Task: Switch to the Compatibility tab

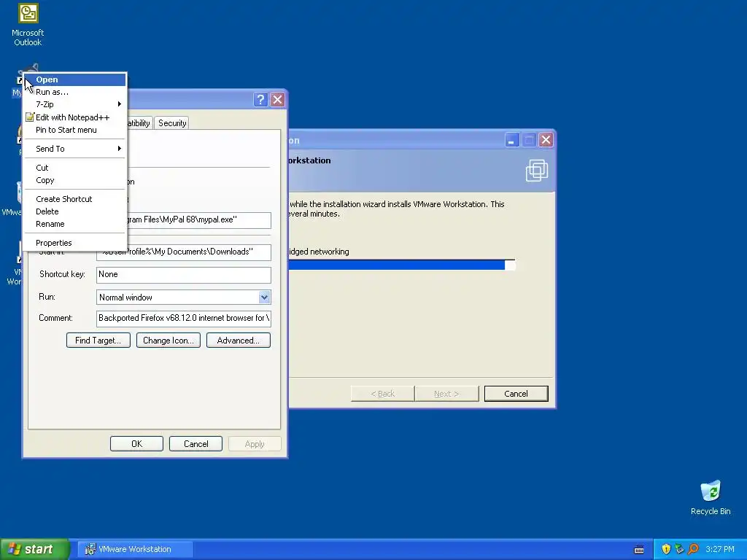Action: tap(139, 123)
